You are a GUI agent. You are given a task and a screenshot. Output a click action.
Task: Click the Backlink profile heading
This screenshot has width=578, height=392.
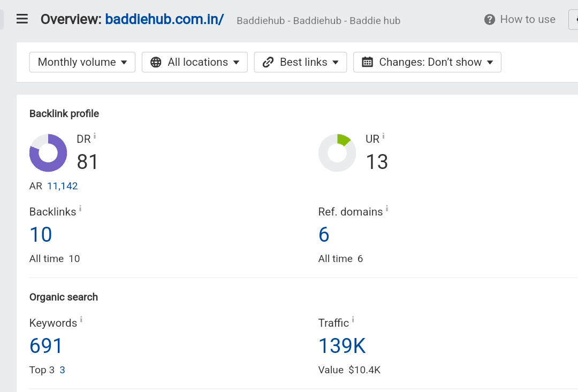(x=64, y=113)
